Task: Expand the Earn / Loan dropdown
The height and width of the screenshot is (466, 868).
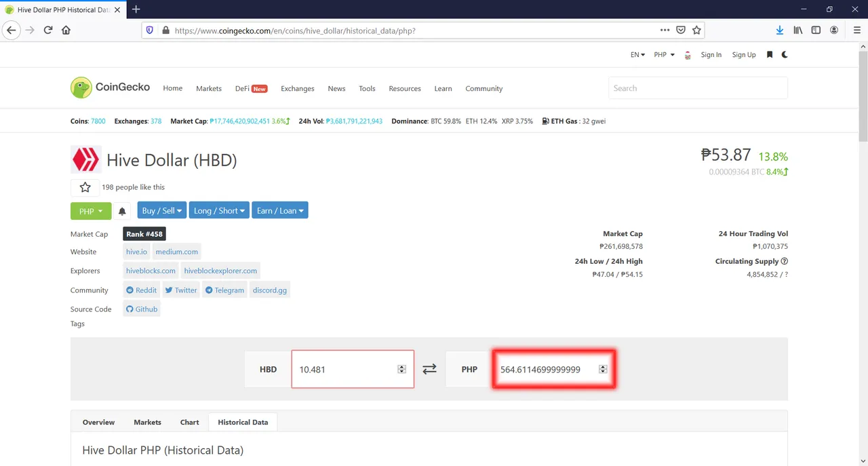Action: point(280,211)
